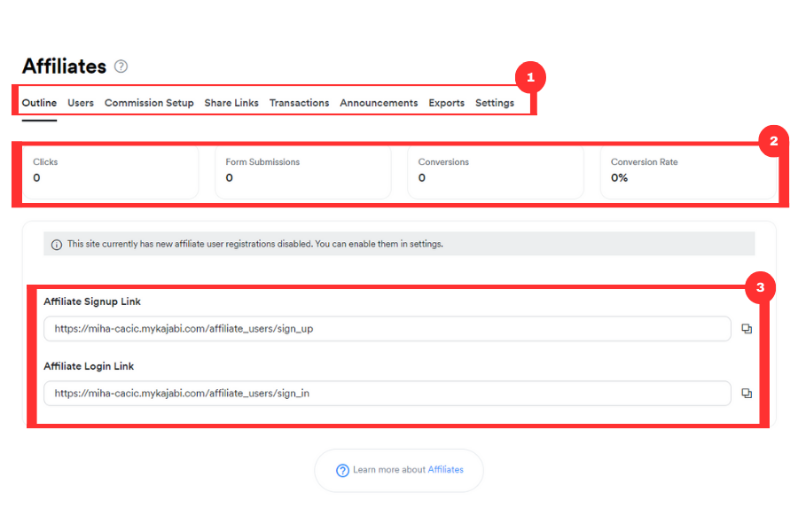Click the question mark icon near Learn more

tap(342, 471)
